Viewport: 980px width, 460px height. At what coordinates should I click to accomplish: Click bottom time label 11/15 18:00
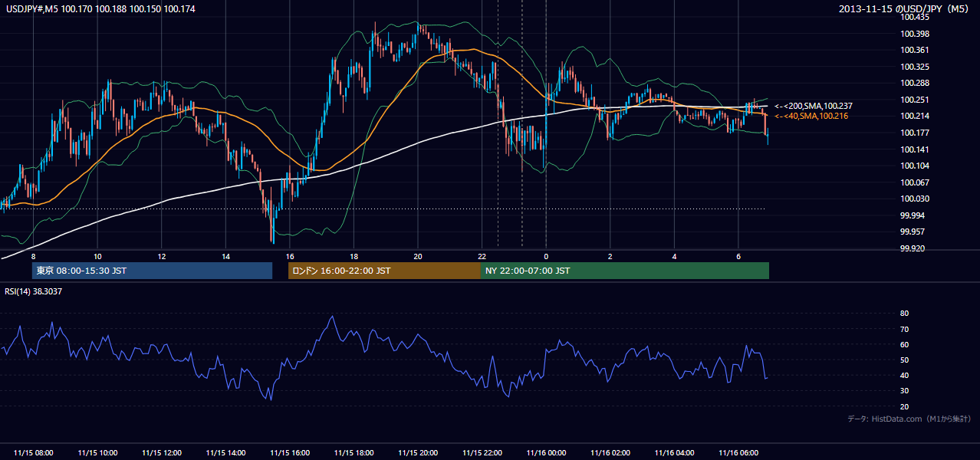point(354,453)
